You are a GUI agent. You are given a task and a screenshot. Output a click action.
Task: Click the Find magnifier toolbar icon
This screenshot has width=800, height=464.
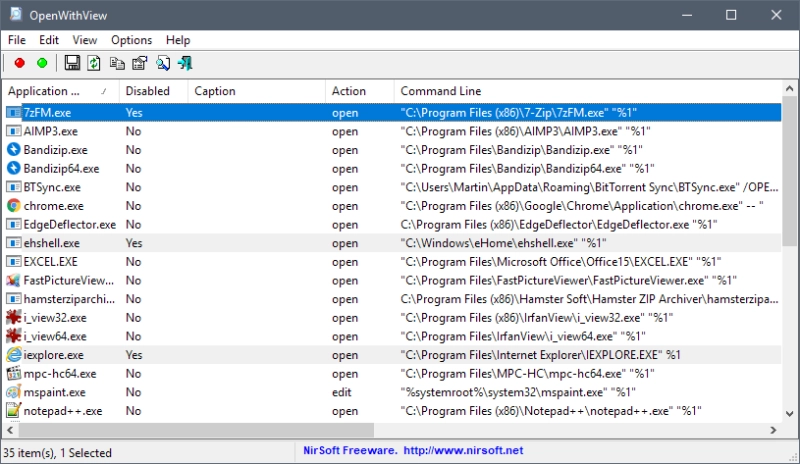coord(163,63)
